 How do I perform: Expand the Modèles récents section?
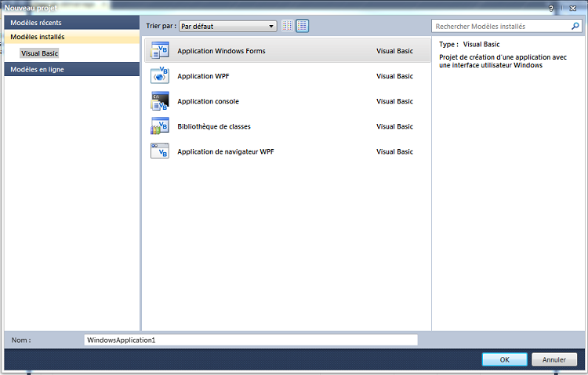point(36,23)
